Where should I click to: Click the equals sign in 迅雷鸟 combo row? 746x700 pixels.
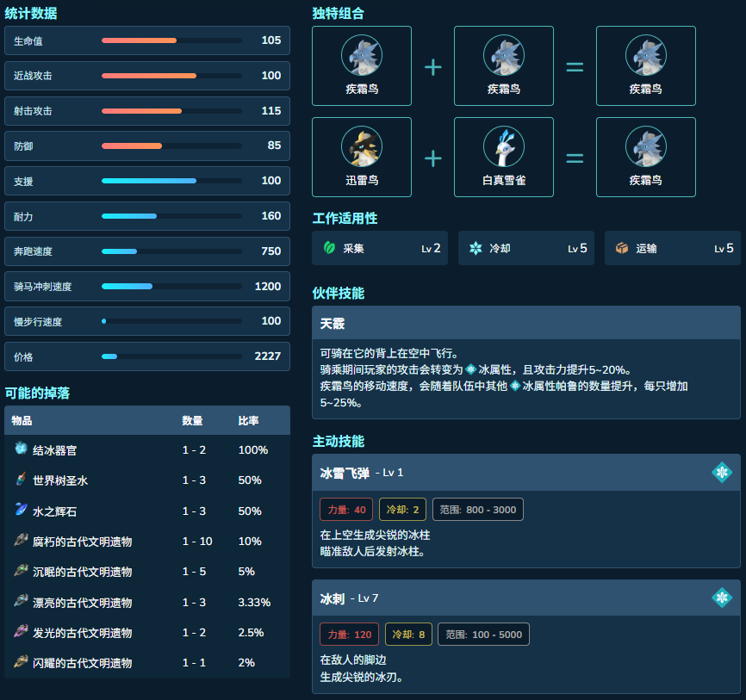click(x=575, y=158)
